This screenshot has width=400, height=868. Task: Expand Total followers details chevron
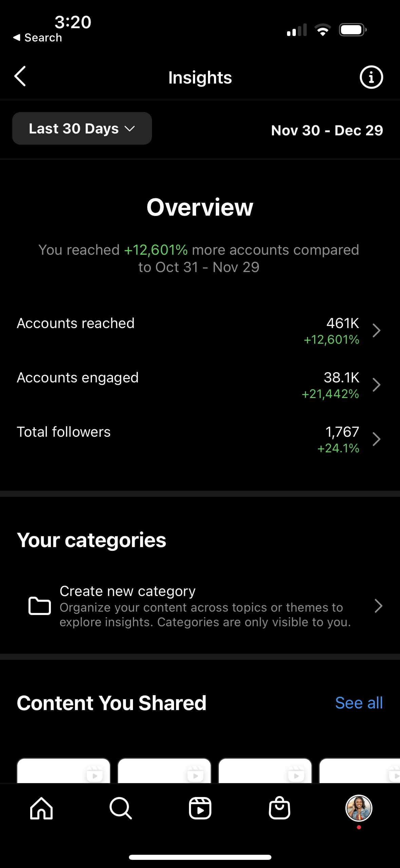pos(376,439)
